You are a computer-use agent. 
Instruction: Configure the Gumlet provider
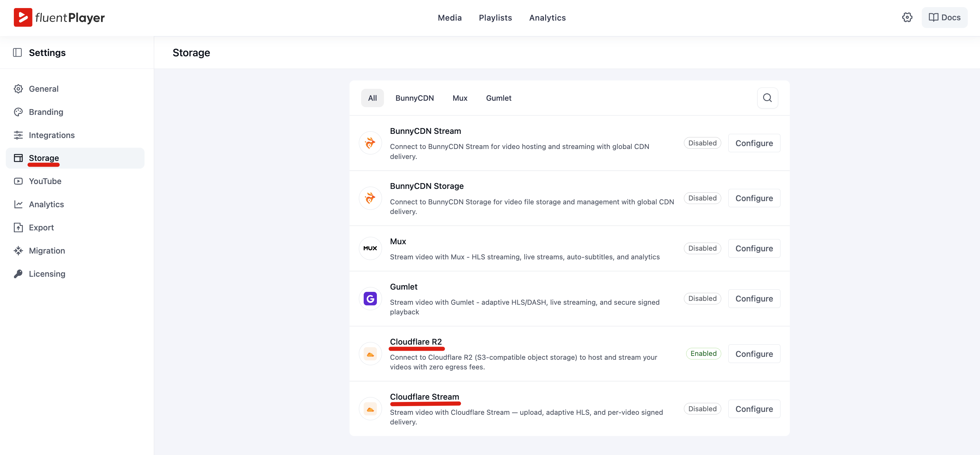[754, 299]
